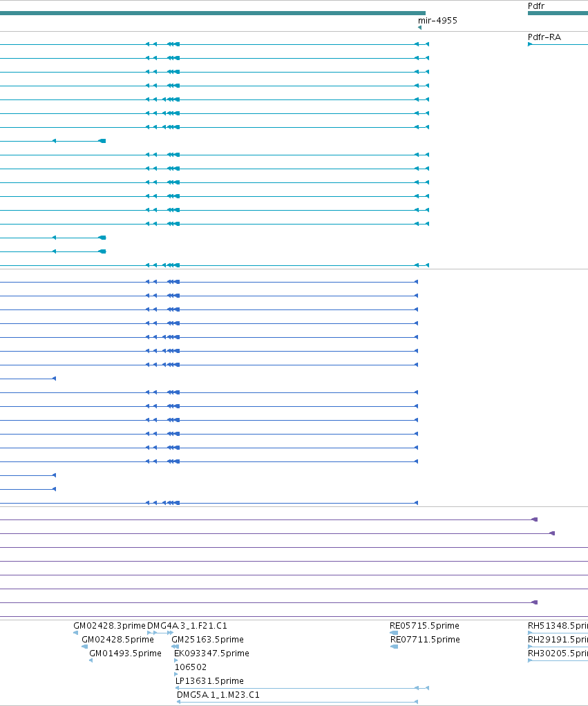Select the arrow glyph under RE07711.5prime

(x=395, y=647)
